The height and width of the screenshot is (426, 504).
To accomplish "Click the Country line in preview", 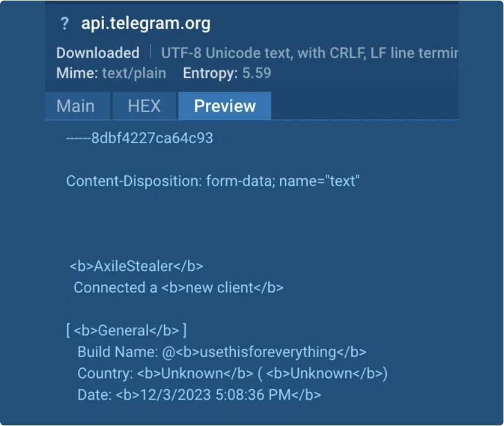I will click(232, 373).
